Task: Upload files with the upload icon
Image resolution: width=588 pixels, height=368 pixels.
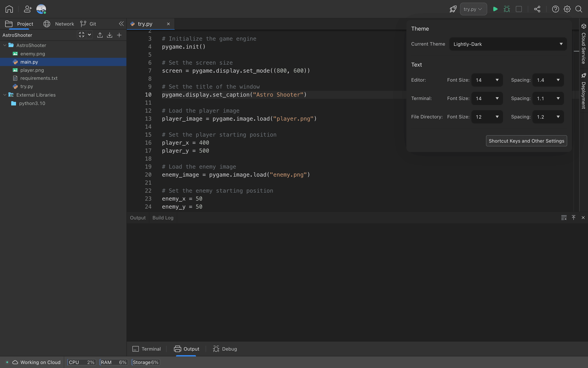Action: (x=100, y=35)
